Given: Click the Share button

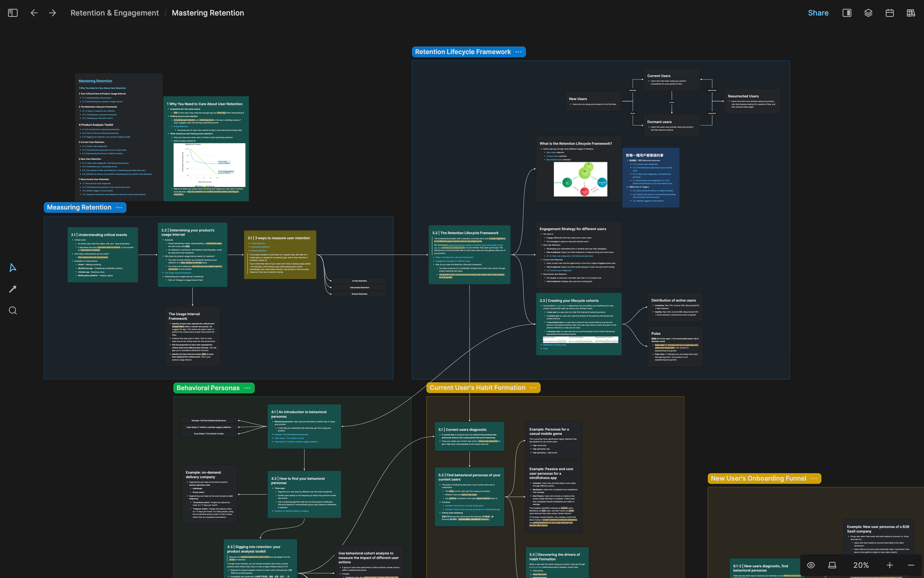Looking at the screenshot, I should click(x=818, y=13).
